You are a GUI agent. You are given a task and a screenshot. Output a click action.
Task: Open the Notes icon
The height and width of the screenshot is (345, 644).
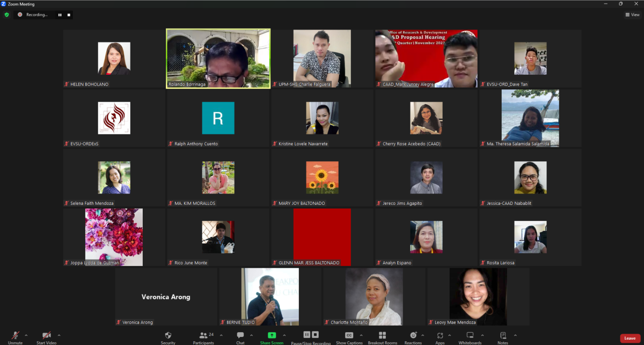click(503, 335)
